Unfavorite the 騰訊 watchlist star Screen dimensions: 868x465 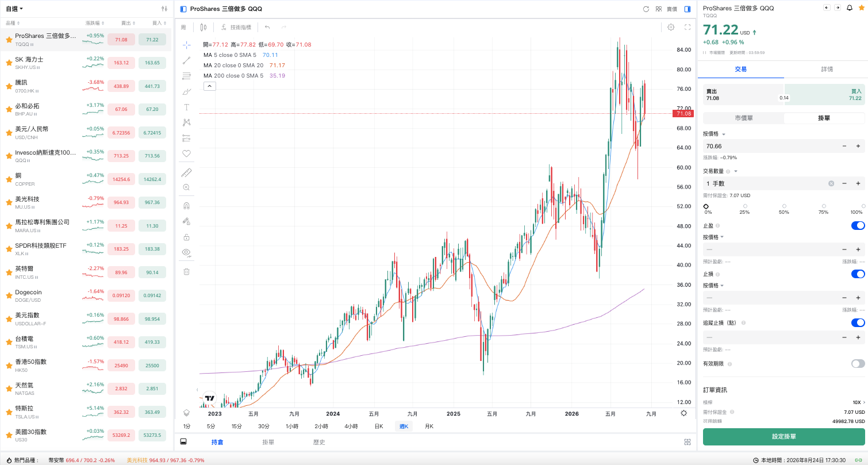click(x=9, y=86)
